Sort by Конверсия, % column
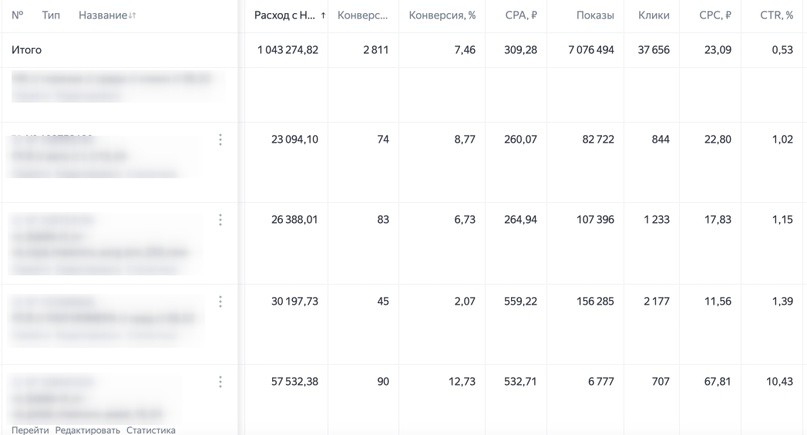Image resolution: width=807 pixels, height=435 pixels. (x=442, y=15)
